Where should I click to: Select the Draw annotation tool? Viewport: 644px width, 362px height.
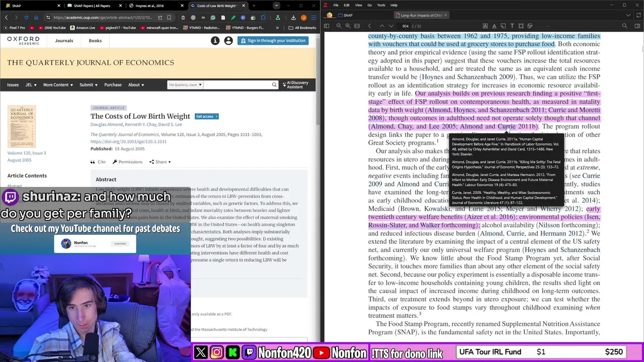[x=530, y=26]
